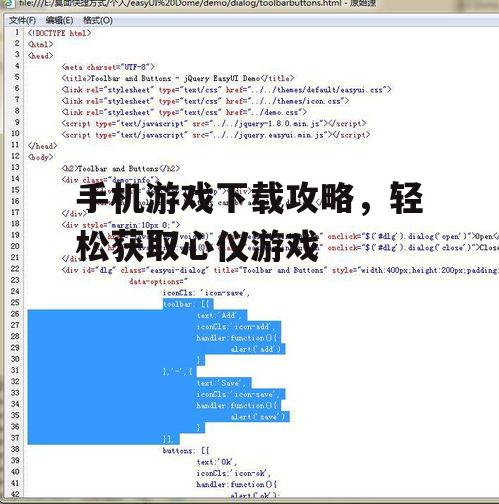
Task: Click the demo.css link line
Action: [184, 112]
